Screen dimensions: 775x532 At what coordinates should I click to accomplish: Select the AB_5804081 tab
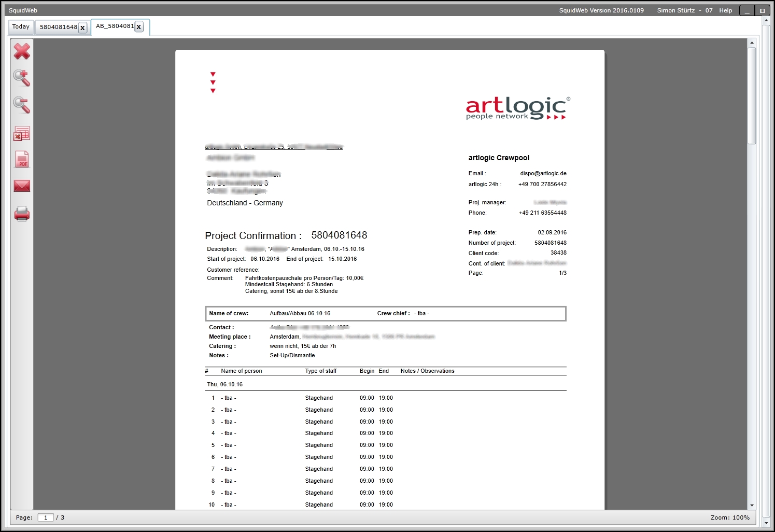115,26
